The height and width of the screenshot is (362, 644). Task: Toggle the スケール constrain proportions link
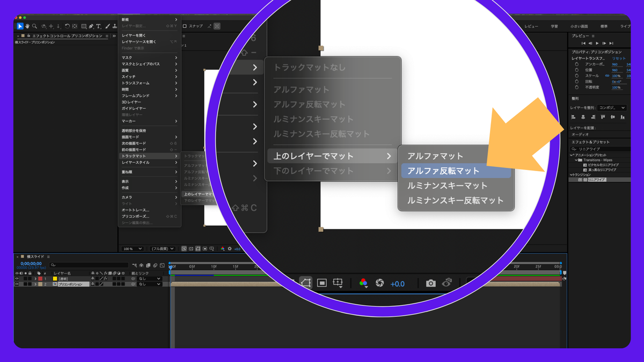click(x=607, y=76)
